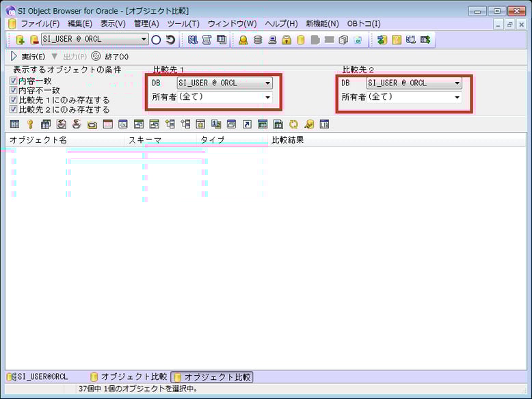Screen dimensions: 532x399
Task: Toggle the 内容不一致 checkbox
Action: point(14,90)
